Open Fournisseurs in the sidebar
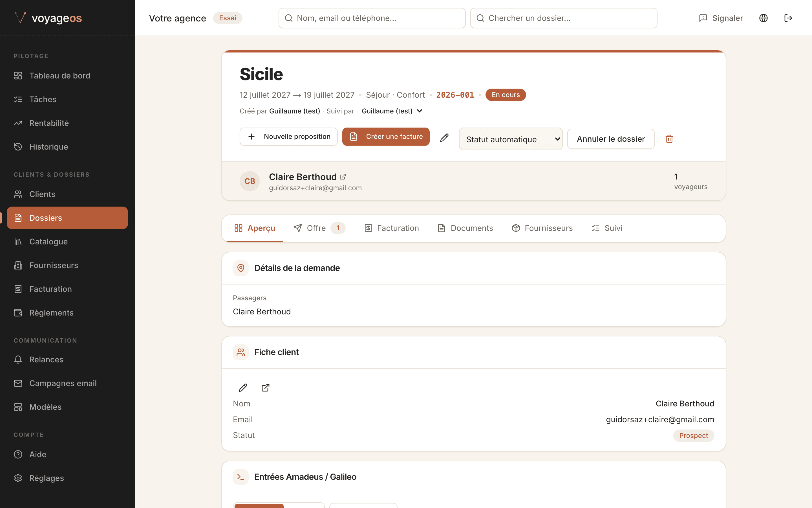The height and width of the screenshot is (508, 812). 67,265
